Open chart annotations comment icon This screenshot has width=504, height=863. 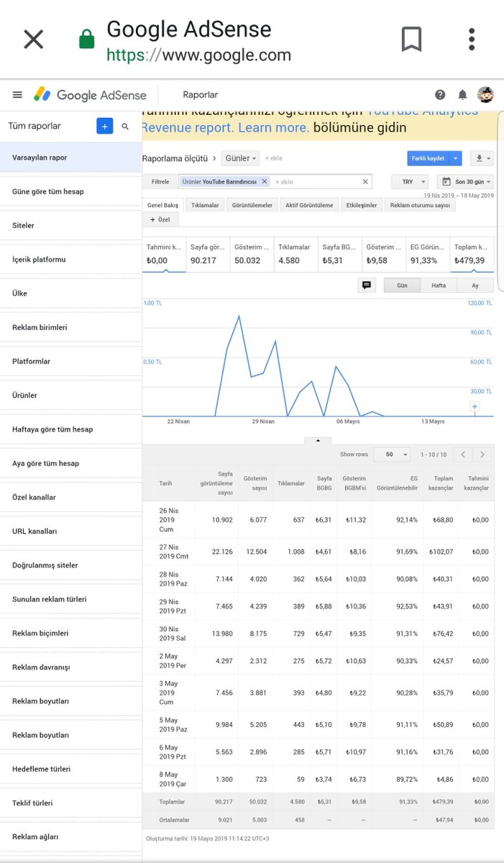367,285
